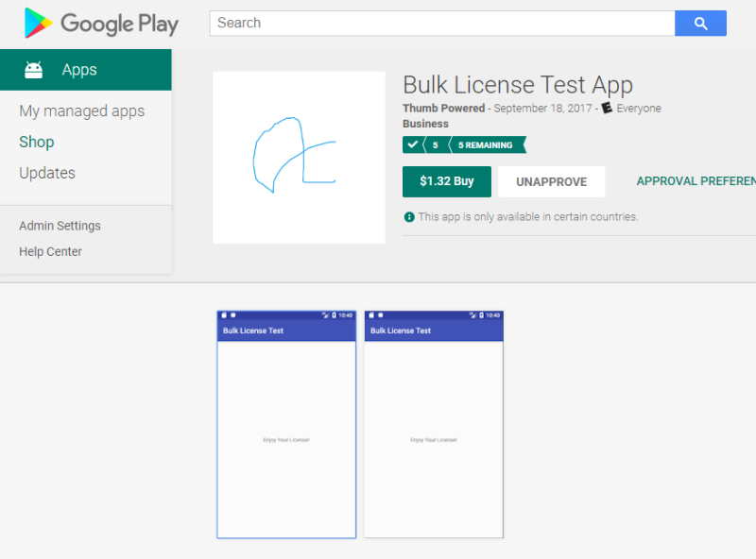This screenshot has width=756, height=559.
Task: Click the Everyone content rating icon
Action: tap(607, 108)
